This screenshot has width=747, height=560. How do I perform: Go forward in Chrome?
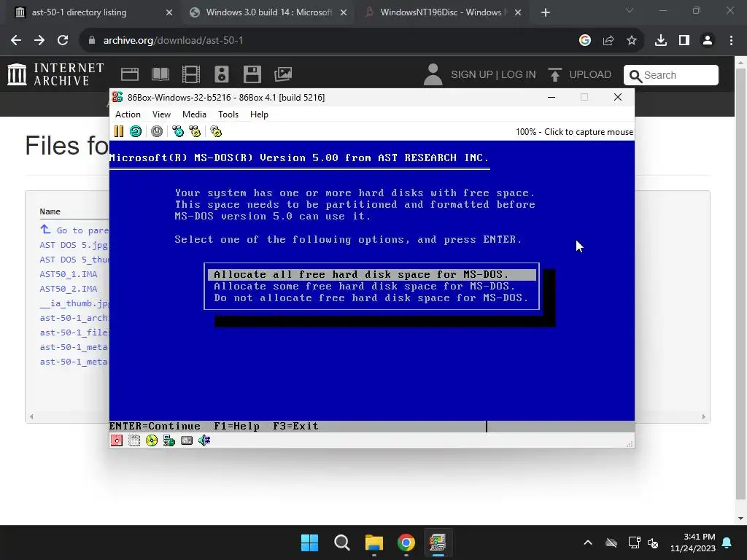click(x=39, y=41)
